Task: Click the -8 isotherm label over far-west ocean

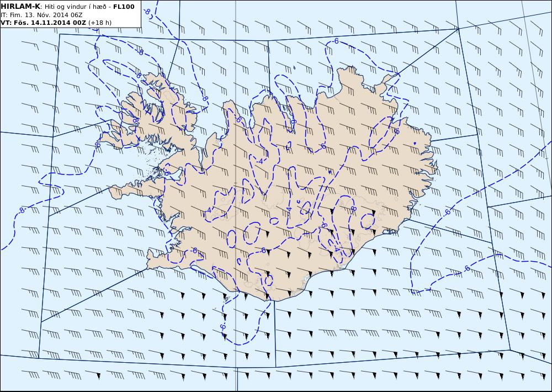Action: tap(22, 210)
